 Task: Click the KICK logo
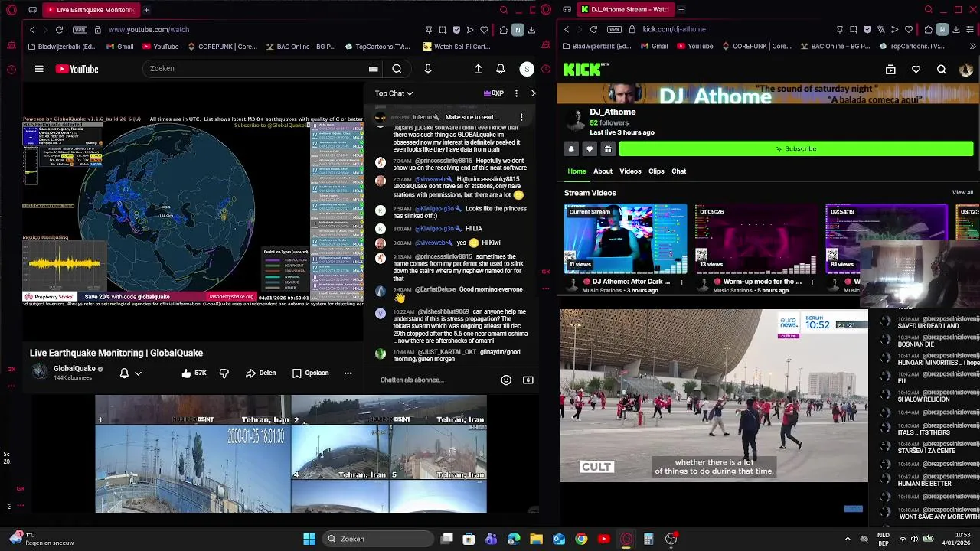[586, 70]
